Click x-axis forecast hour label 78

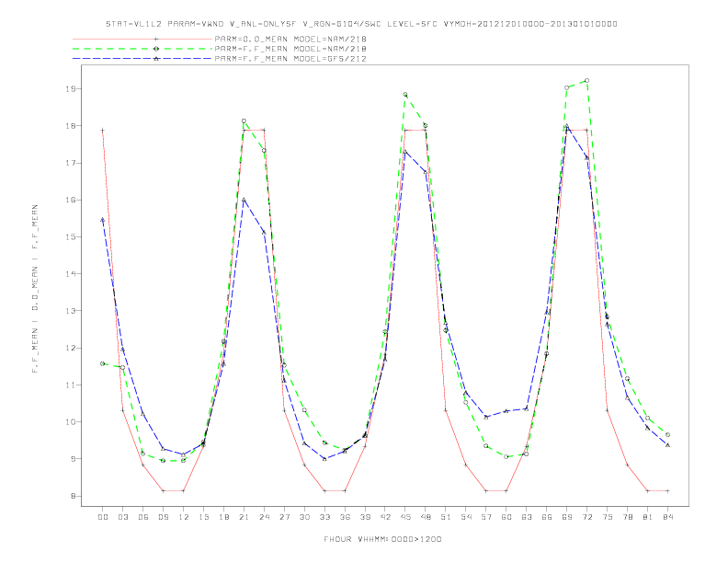[628, 517]
